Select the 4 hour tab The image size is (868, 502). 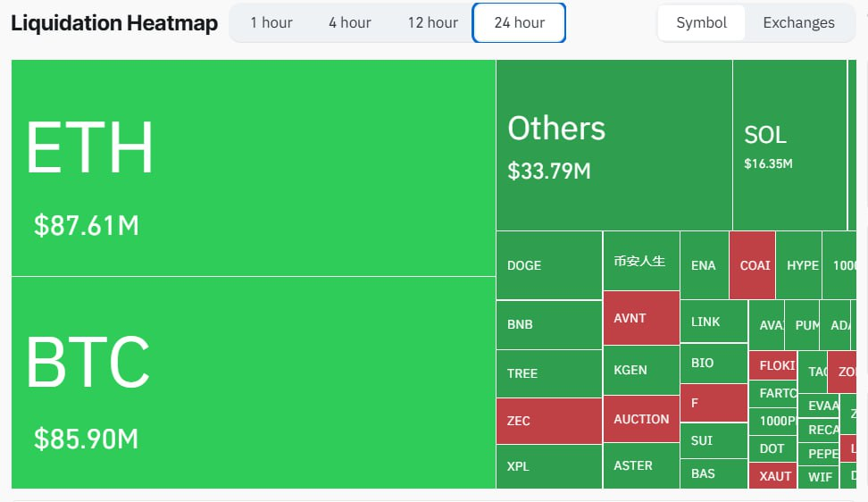(x=349, y=23)
